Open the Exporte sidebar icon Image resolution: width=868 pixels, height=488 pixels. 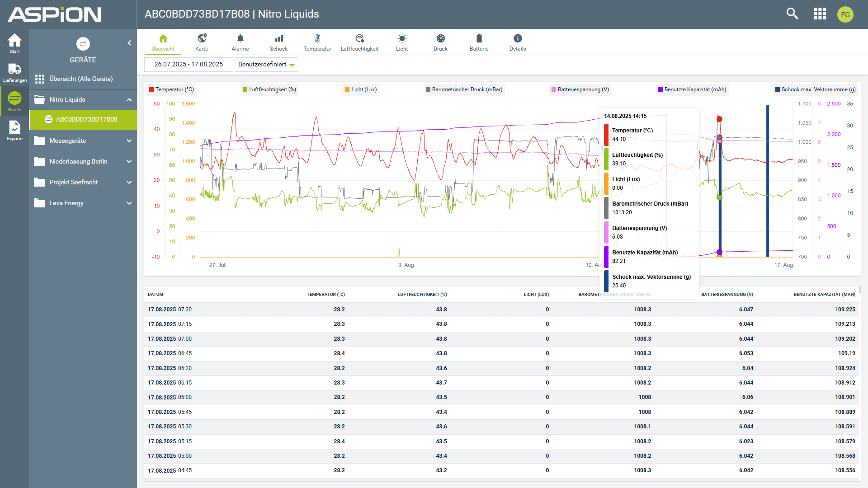[14, 131]
